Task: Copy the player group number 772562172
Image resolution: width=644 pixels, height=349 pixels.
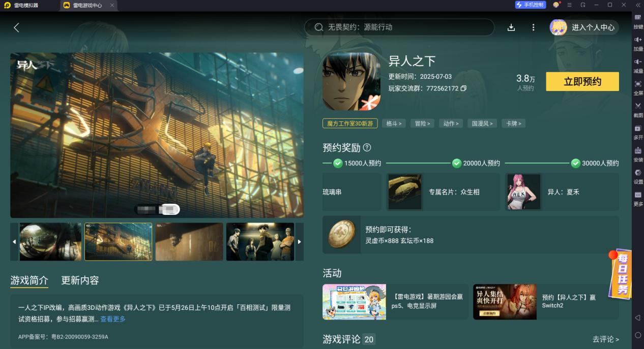Action: click(463, 88)
